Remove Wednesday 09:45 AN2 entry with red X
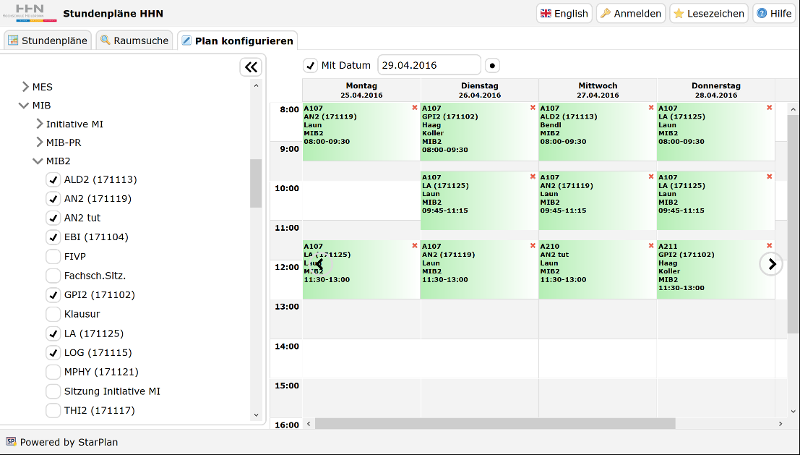 [x=651, y=176]
